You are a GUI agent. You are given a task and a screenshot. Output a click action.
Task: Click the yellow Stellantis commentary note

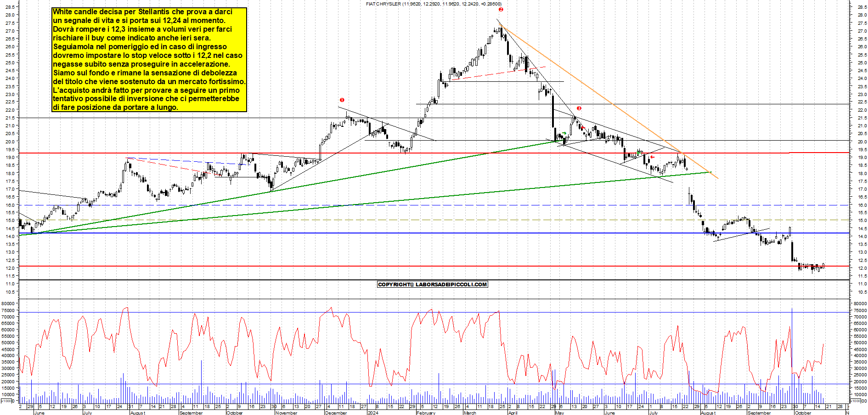[x=149, y=59]
